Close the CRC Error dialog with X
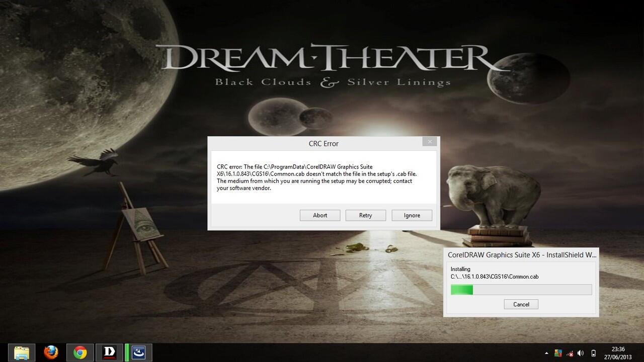 [x=430, y=142]
